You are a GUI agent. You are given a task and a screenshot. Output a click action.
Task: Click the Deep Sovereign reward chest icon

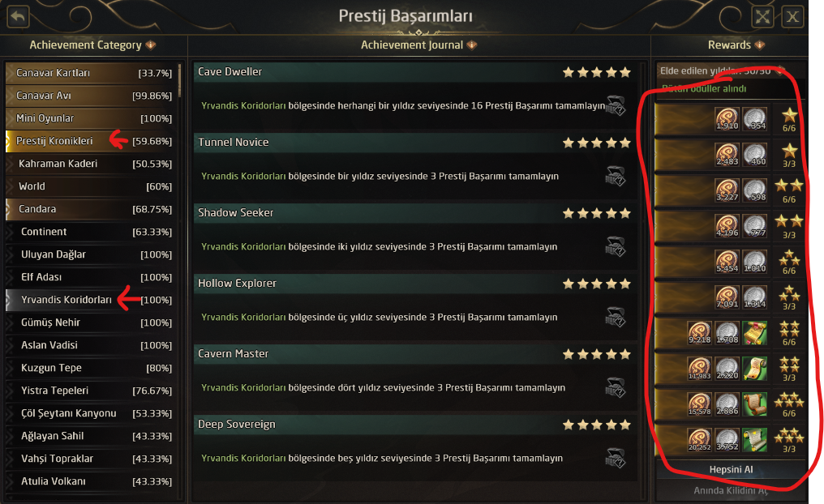click(x=616, y=458)
